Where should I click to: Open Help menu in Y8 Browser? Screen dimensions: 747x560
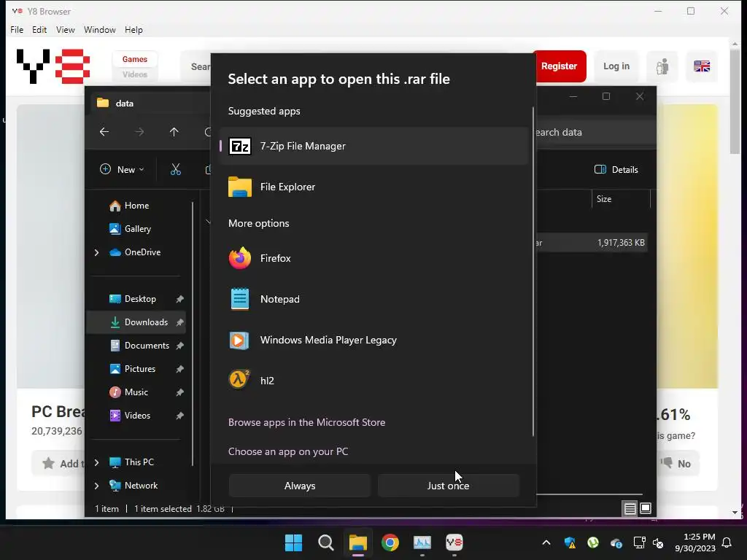click(x=133, y=29)
